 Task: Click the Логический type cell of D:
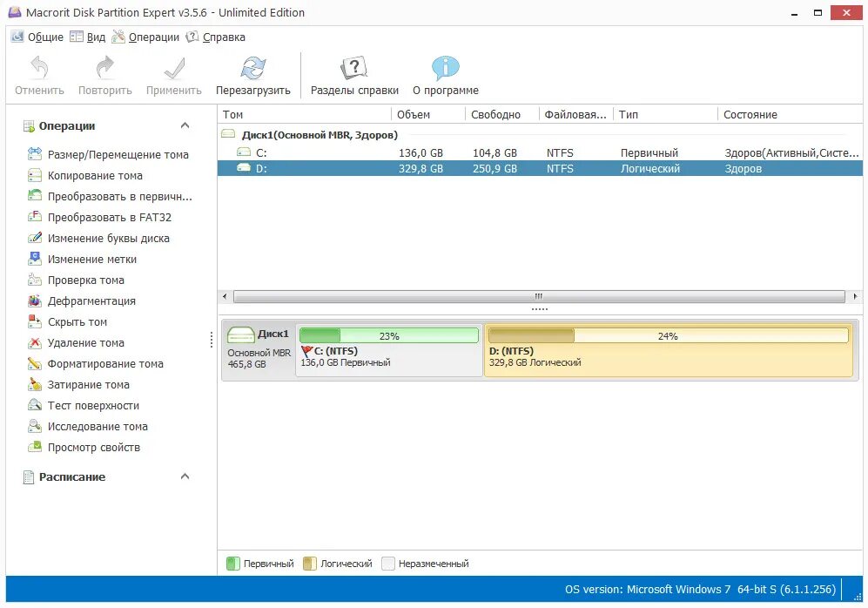[x=649, y=168]
